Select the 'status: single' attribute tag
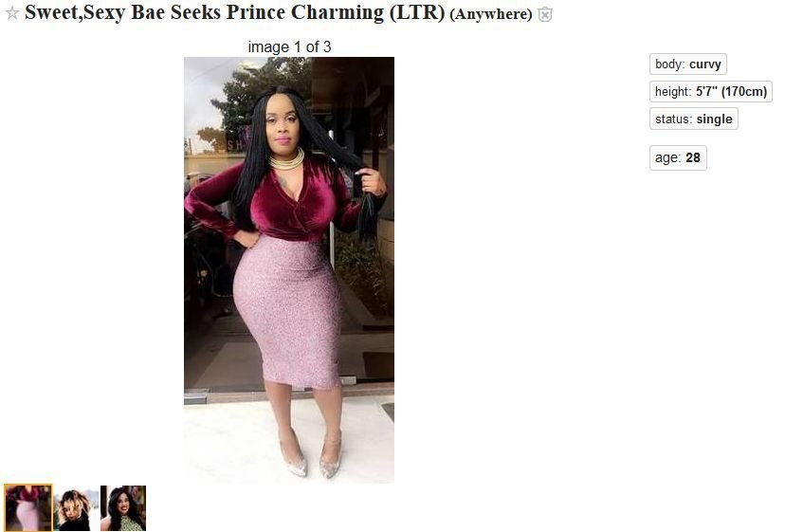Viewport: 803px width, 532px height. 693,119
